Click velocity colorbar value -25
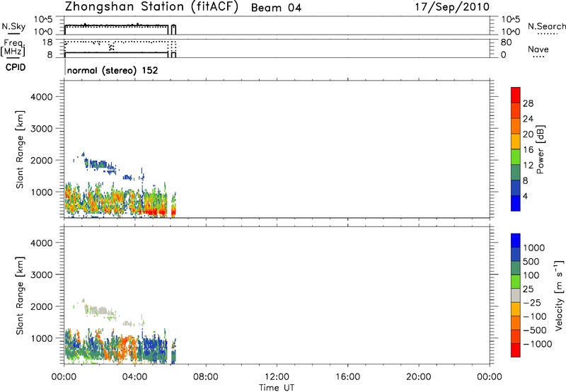 (532, 303)
